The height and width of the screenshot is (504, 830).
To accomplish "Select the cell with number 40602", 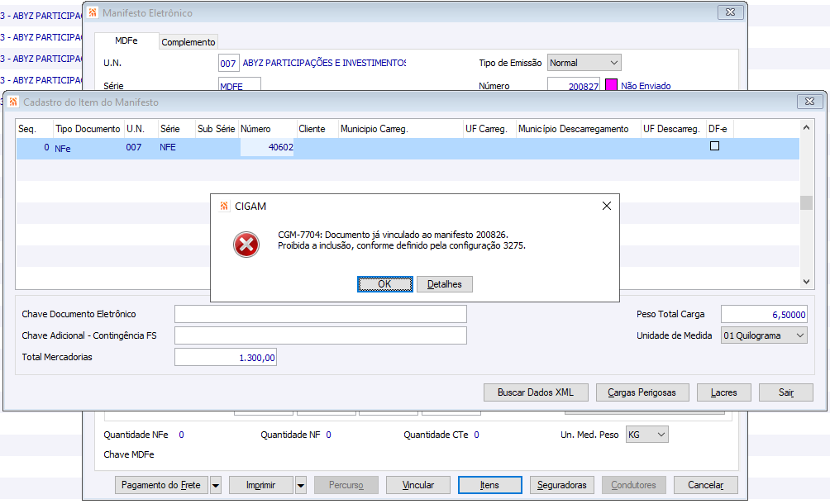I will tap(267, 147).
